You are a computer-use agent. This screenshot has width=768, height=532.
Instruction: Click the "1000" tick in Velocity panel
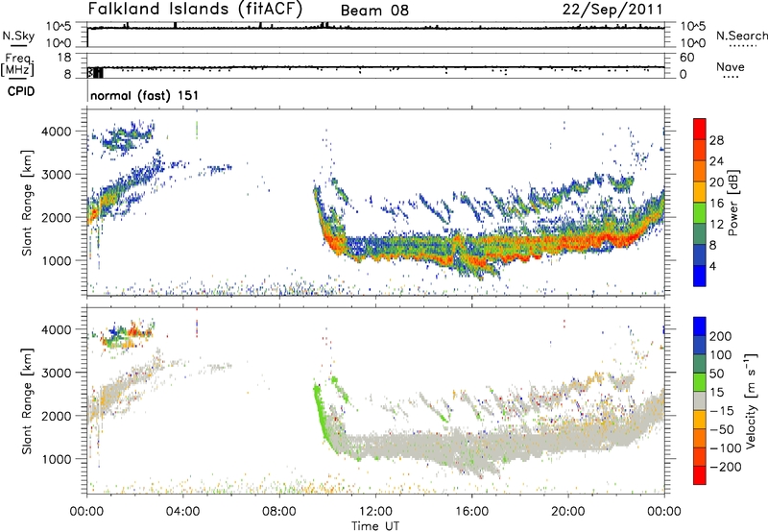coord(56,459)
